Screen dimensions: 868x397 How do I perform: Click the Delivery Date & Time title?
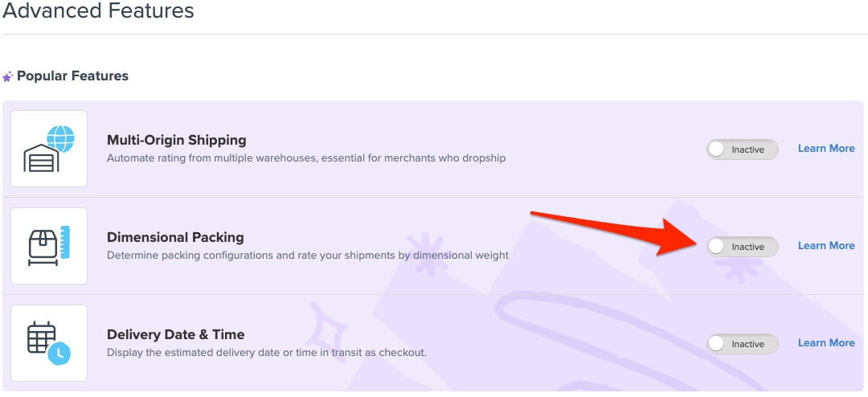coord(175,334)
